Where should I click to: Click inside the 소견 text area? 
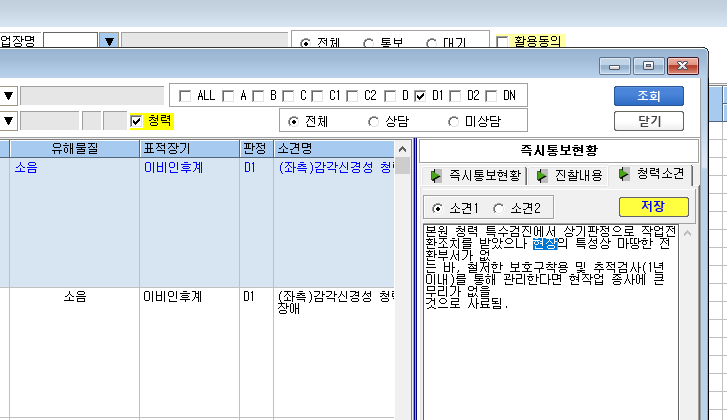click(551, 322)
